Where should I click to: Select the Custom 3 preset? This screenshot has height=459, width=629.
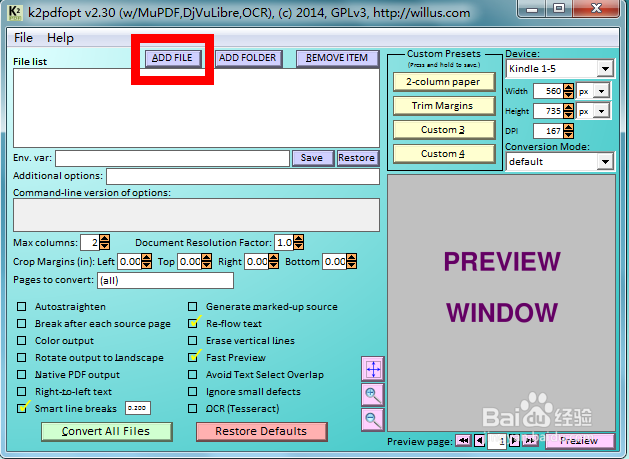(x=443, y=130)
